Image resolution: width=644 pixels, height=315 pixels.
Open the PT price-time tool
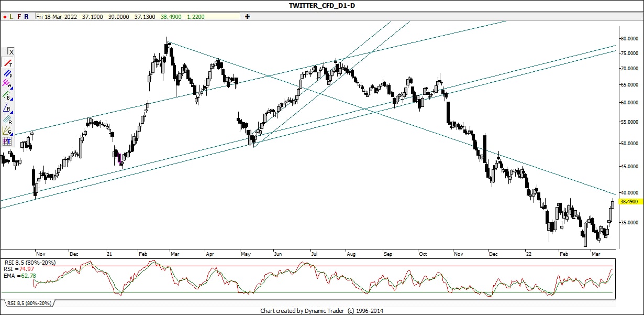[7, 141]
